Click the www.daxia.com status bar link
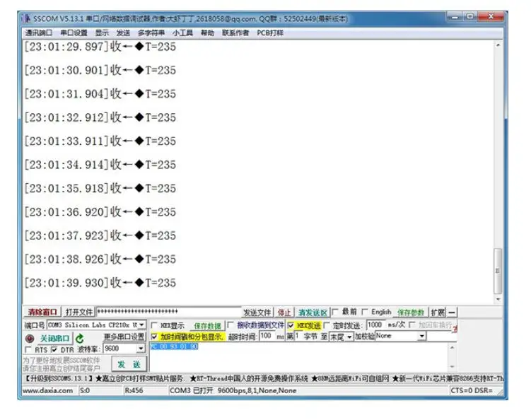This screenshot has width=531, height=420. [48, 390]
